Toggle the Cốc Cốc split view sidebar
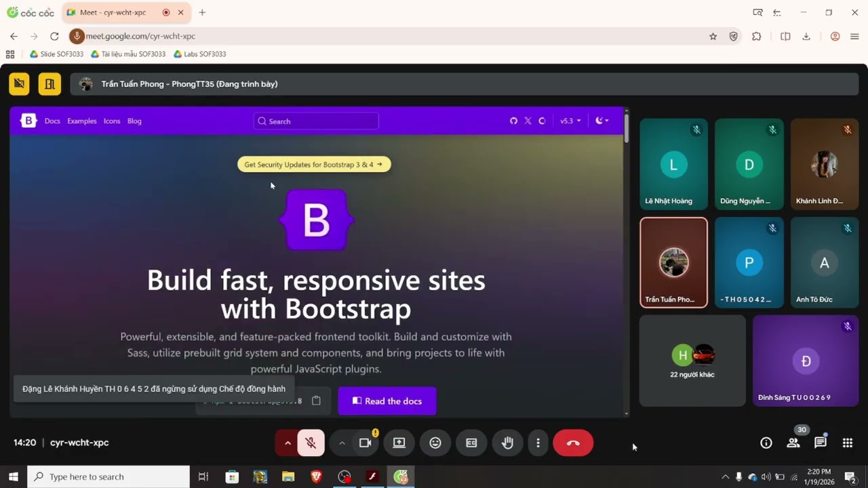The image size is (868, 488). [785, 37]
